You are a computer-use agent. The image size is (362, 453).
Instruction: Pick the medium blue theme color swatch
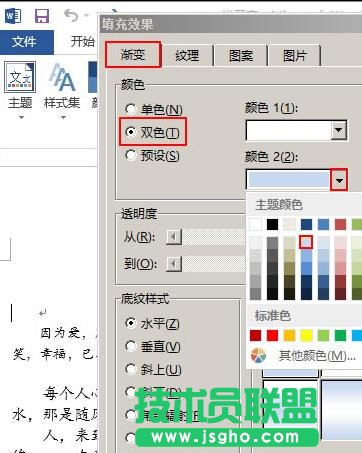323,224
